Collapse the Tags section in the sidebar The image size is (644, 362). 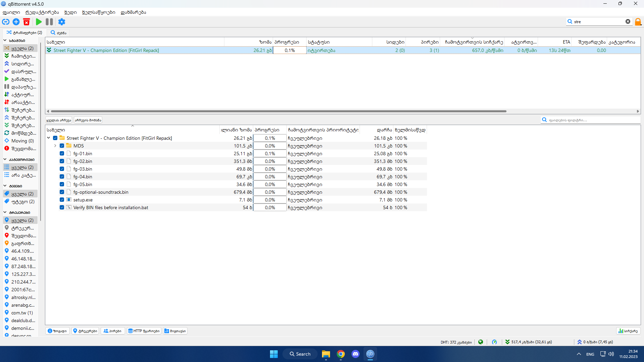pos(5,186)
